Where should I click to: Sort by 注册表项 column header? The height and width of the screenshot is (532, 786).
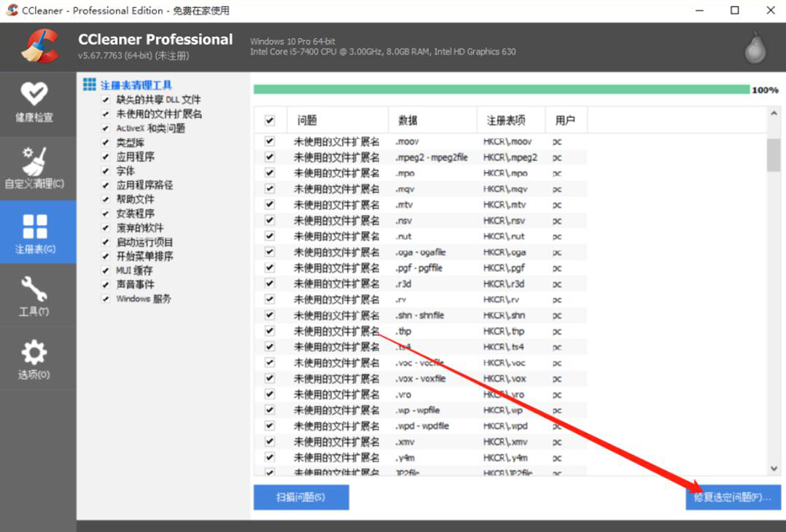point(511,120)
